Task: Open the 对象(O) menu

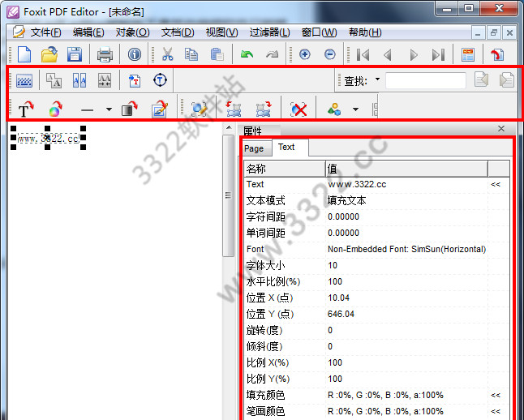Action: coord(132,32)
